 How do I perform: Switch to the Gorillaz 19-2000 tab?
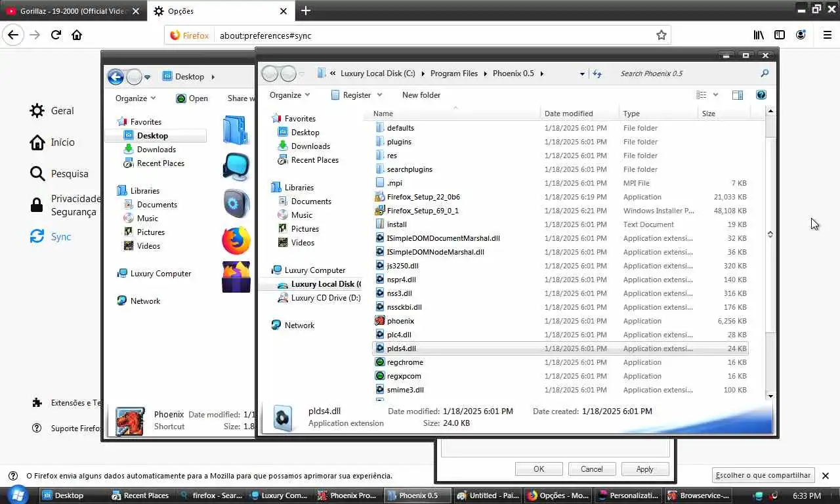click(x=73, y=11)
